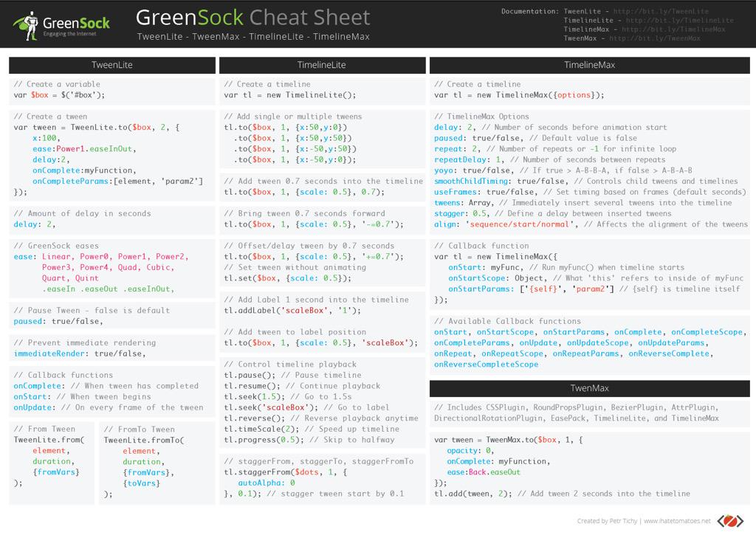Viewport: 756px width, 535px height.
Task: Click the comment '// Amount of delay in seconds'
Action: tap(82, 213)
